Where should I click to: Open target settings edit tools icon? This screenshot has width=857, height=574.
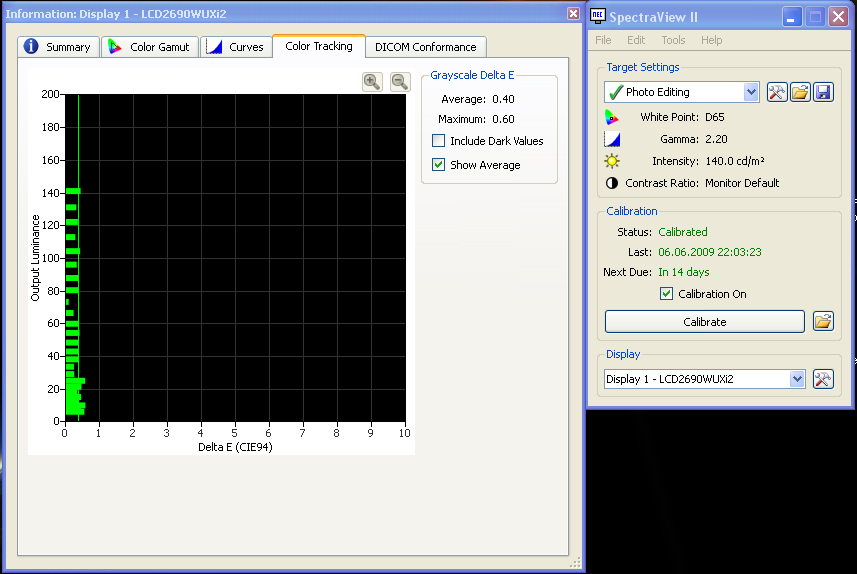777,92
